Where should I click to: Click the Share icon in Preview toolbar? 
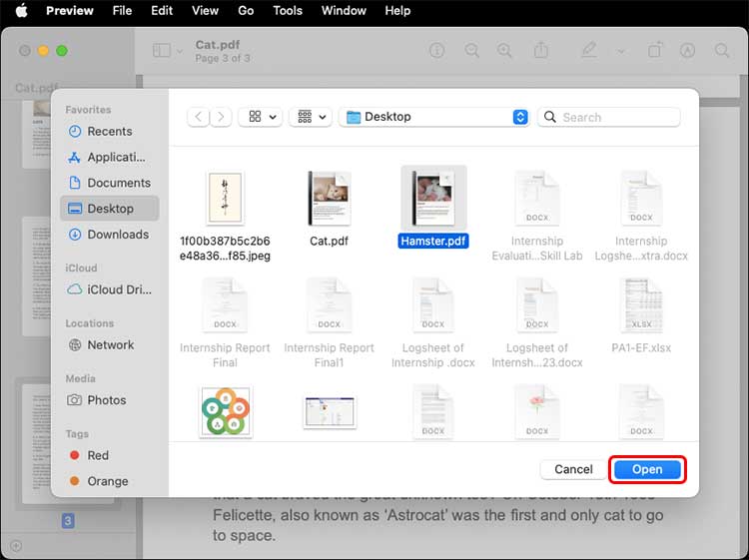540,50
